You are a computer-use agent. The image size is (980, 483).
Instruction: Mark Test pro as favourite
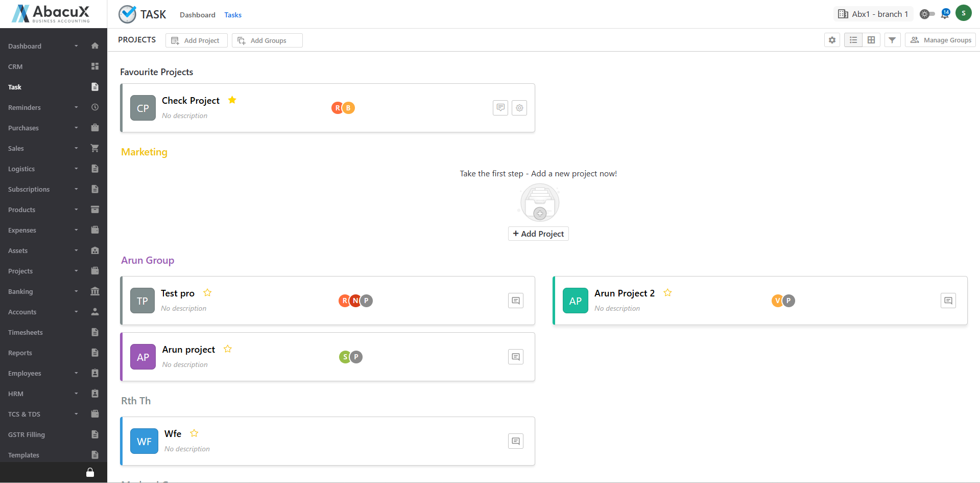pyautogui.click(x=207, y=293)
